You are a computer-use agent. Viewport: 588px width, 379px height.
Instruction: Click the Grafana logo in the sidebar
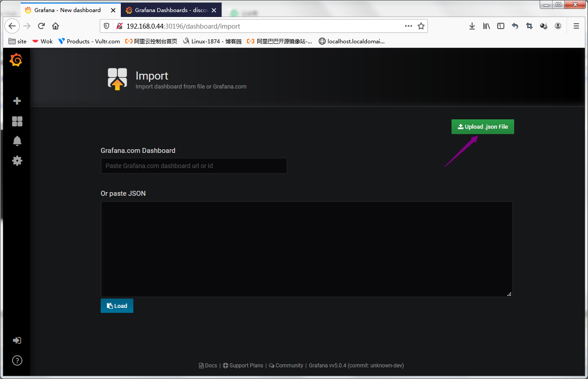(16, 60)
